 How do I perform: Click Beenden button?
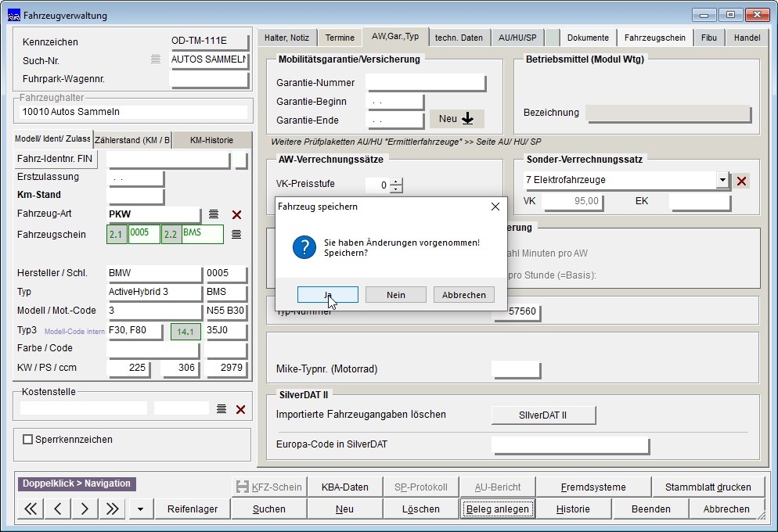tap(651, 509)
